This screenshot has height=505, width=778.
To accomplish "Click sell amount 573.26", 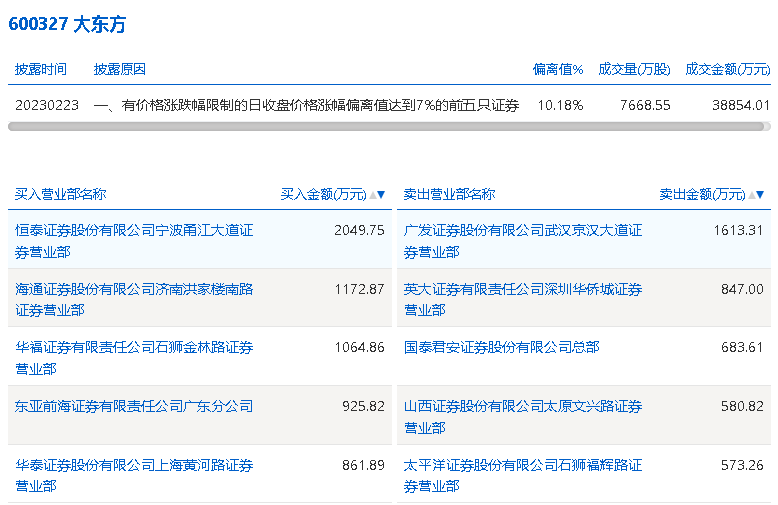I will 742,465.
